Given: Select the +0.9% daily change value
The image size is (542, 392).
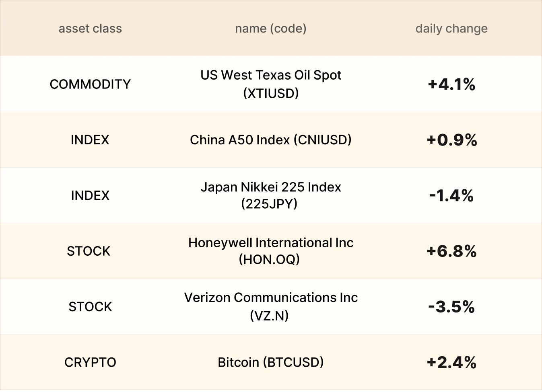Looking at the screenshot, I should [451, 140].
